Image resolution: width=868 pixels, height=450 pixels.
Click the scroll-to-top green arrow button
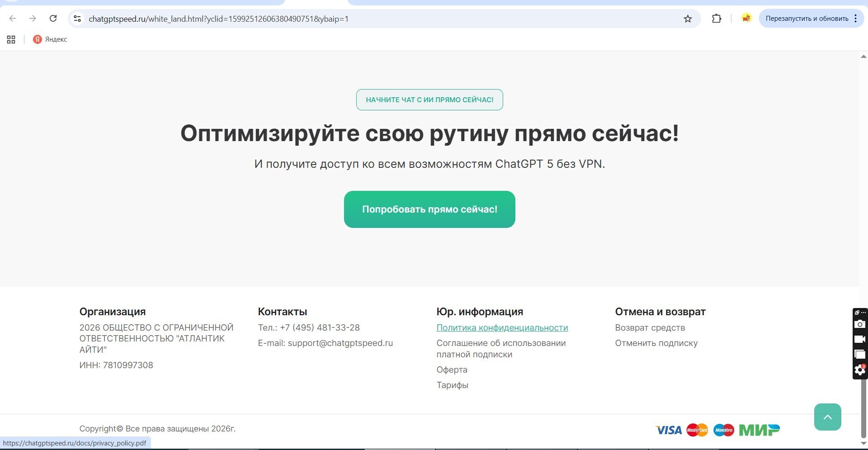[x=827, y=417]
